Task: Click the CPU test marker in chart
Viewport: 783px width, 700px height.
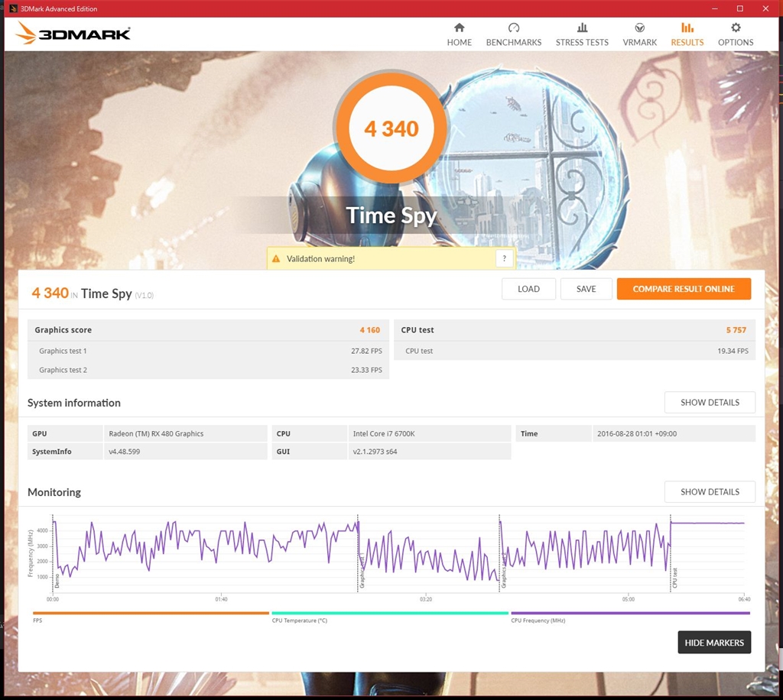Action: click(x=674, y=578)
